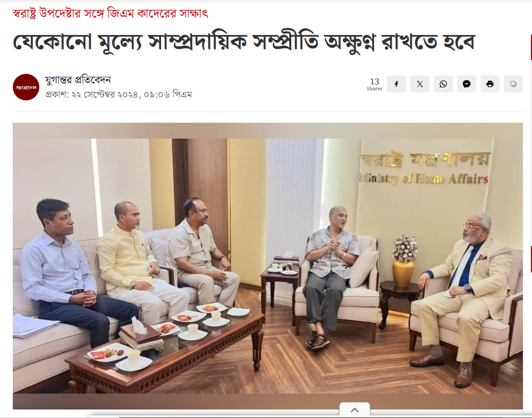The image size is (532, 418).
Task: Click the 13 Shares counter
Action: 375,84
